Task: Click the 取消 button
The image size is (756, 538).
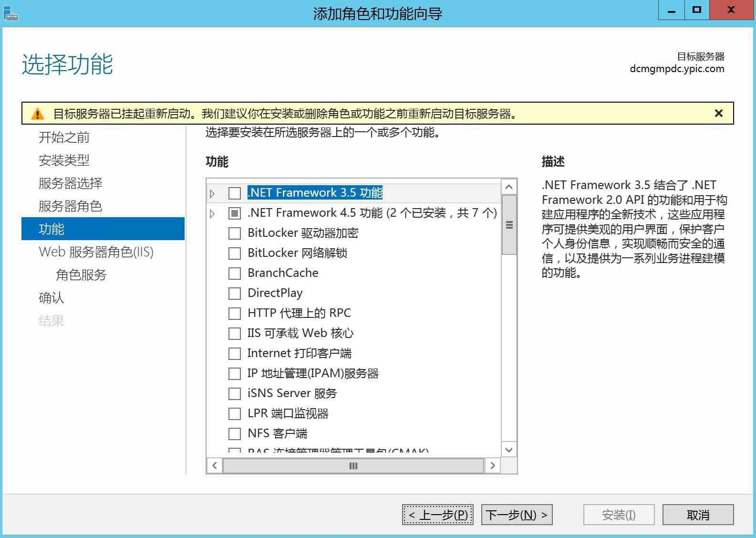Action: [697, 515]
